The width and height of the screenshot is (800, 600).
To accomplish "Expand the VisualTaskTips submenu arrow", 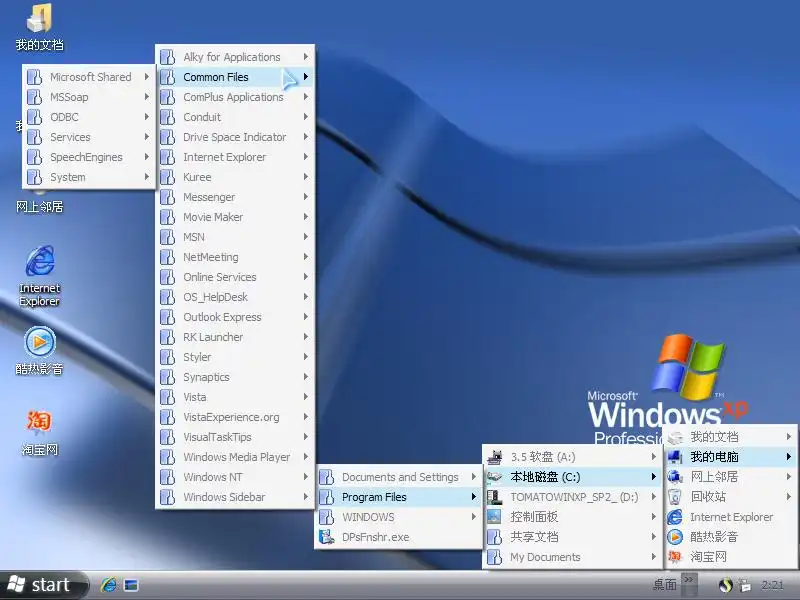I will point(306,437).
